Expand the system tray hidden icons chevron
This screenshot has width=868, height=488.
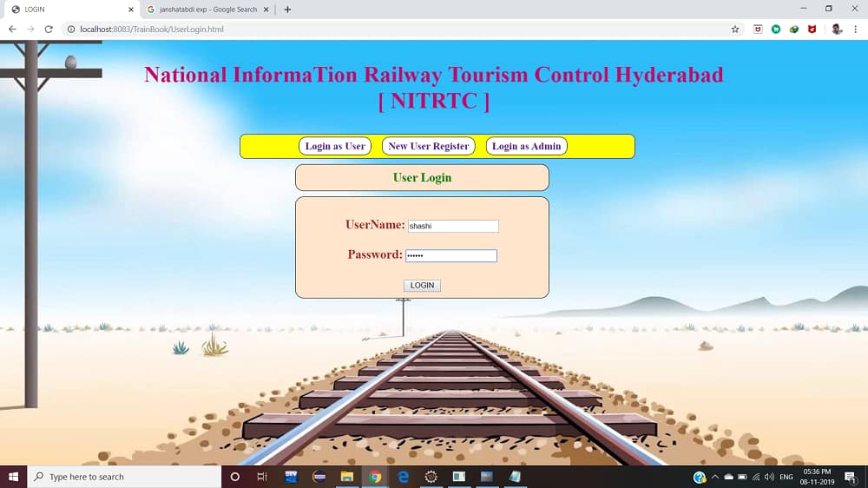(x=715, y=477)
